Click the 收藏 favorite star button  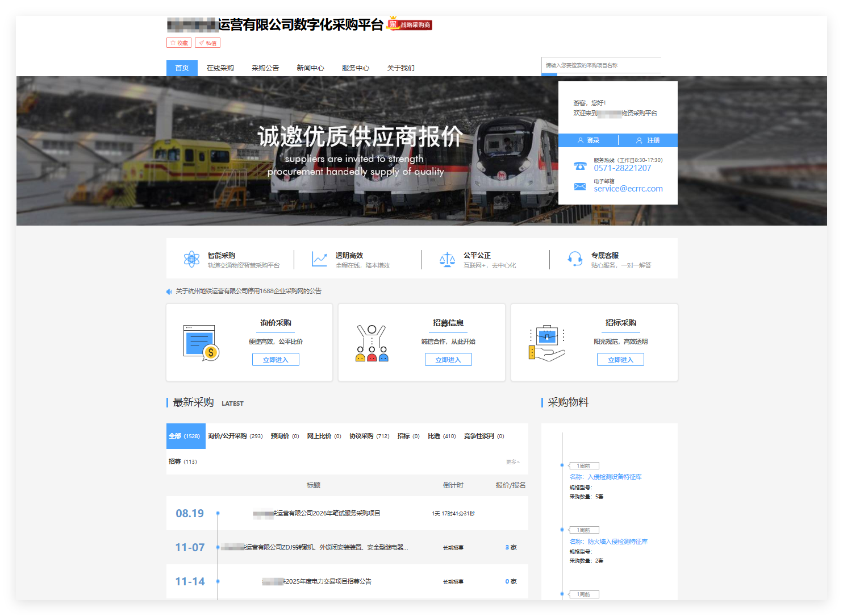point(179,43)
